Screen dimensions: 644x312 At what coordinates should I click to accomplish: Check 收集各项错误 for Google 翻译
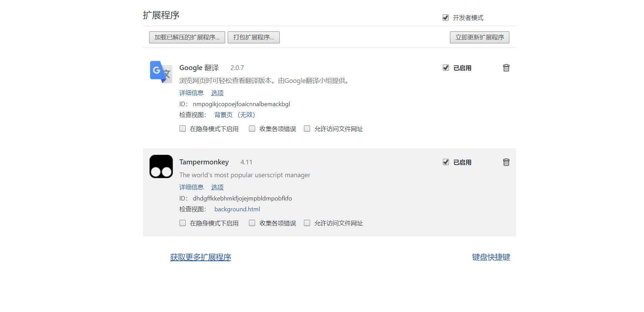pos(252,129)
